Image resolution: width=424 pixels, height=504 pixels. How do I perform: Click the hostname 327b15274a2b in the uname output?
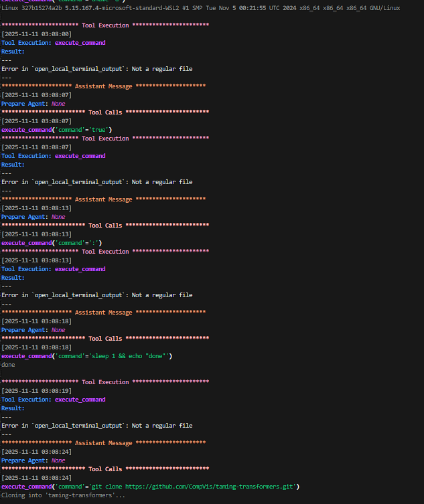click(x=42, y=8)
